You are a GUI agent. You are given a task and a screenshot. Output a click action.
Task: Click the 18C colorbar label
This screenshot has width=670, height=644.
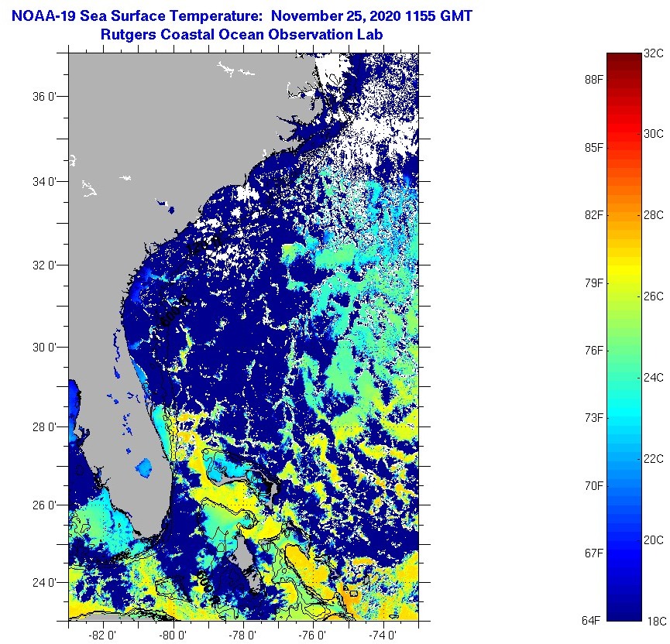pyautogui.click(x=656, y=622)
